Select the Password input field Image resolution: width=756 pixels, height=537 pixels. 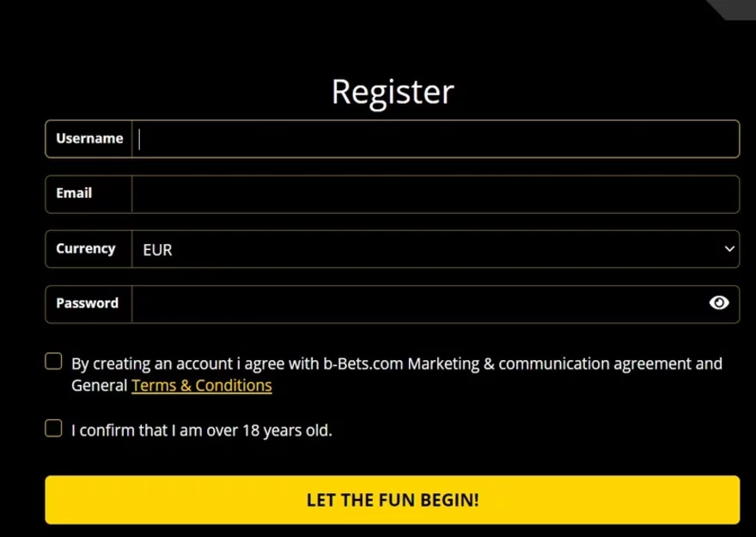click(419, 304)
